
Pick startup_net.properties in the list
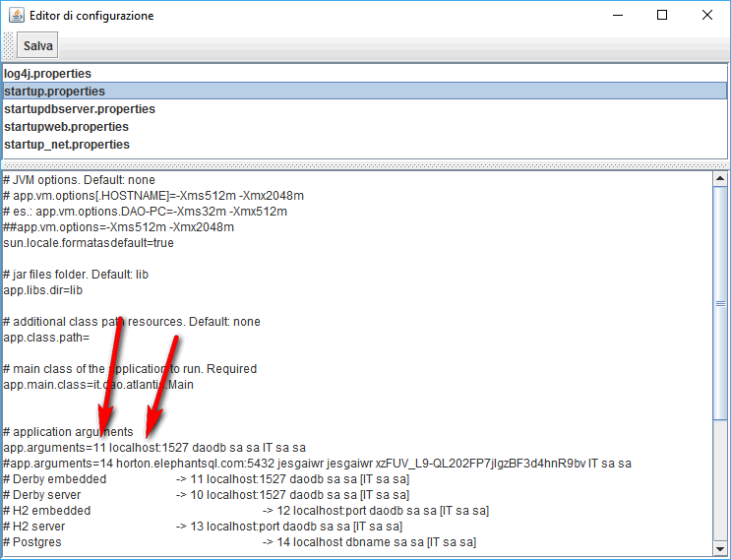coord(365,144)
